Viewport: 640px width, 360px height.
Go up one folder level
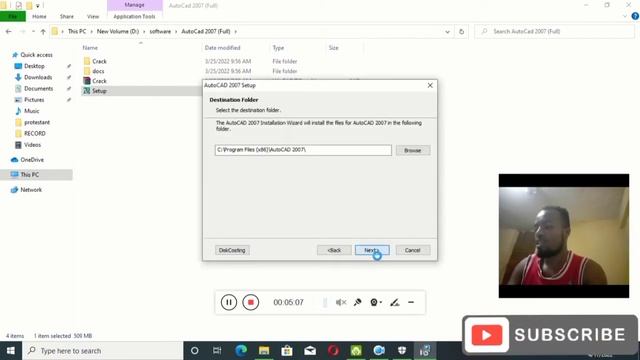(43, 31)
